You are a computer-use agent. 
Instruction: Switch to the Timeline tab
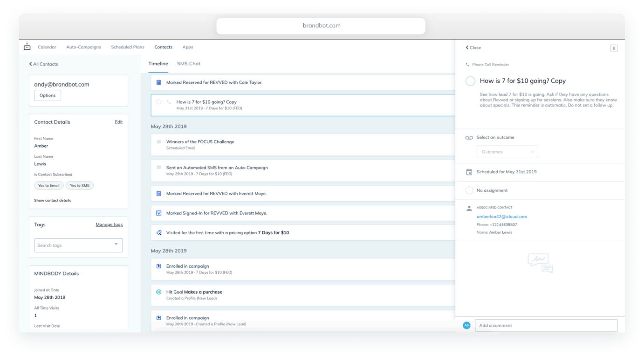158,64
